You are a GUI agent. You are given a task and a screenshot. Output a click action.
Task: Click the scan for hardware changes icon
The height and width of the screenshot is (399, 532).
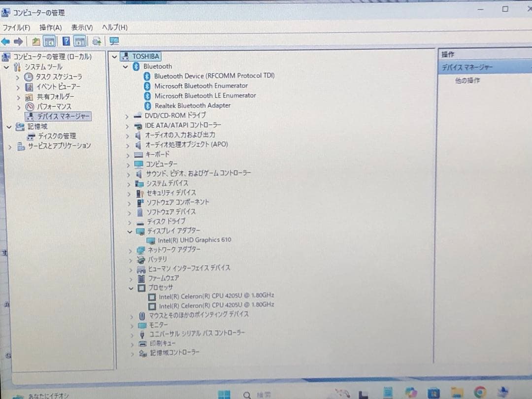point(113,42)
